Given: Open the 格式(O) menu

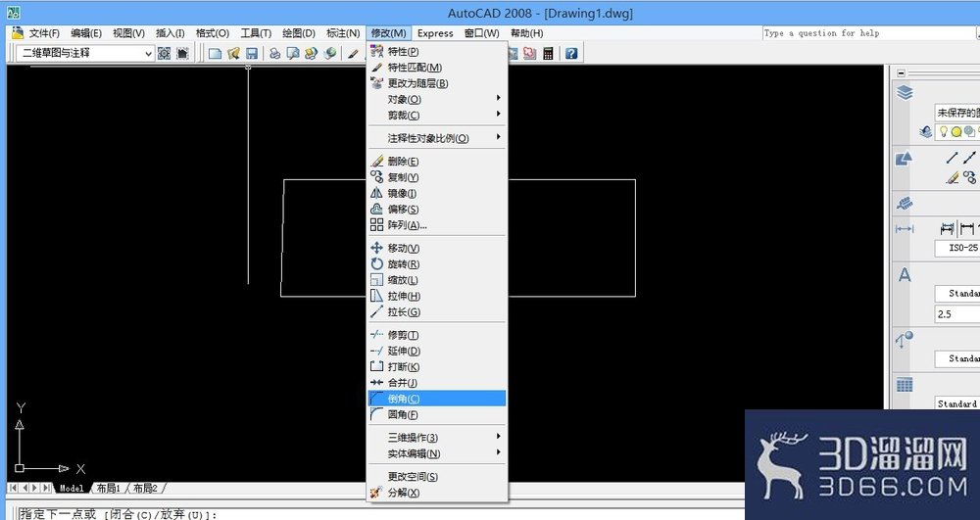Looking at the screenshot, I should point(213,33).
